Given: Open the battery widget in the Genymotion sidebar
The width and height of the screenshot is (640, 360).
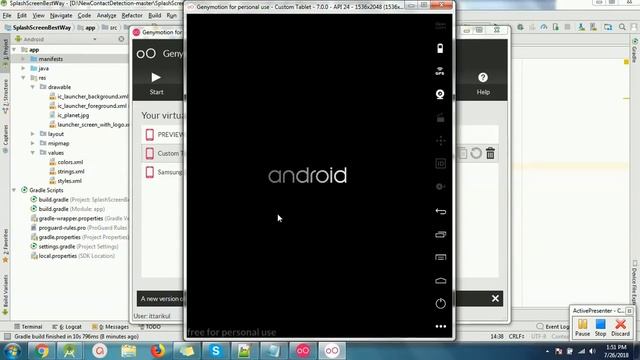Looking at the screenshot, I should coord(440,48).
